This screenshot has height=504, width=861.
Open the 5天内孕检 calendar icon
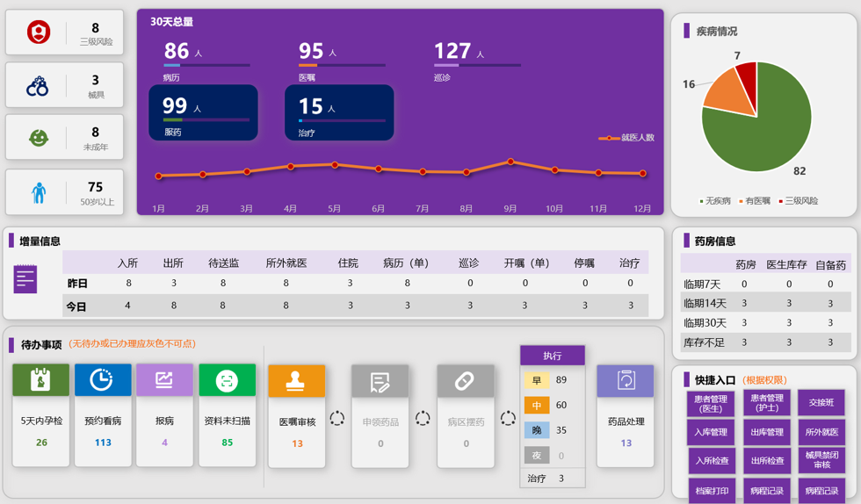[40, 380]
